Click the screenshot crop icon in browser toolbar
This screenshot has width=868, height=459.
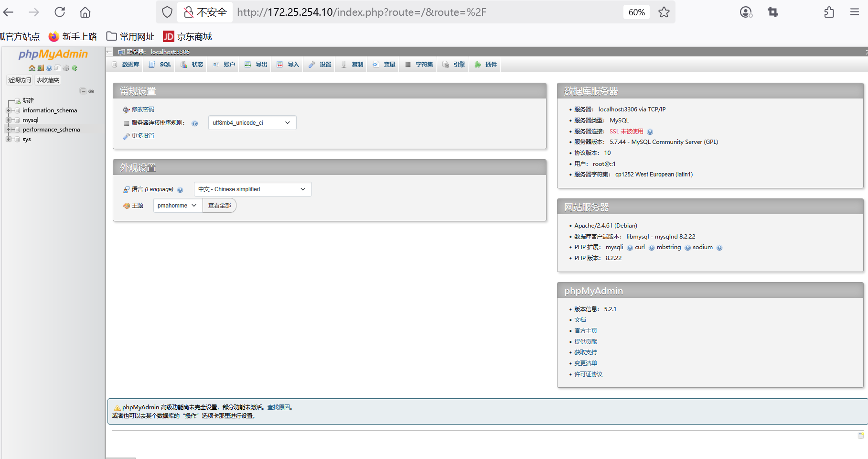coord(773,12)
